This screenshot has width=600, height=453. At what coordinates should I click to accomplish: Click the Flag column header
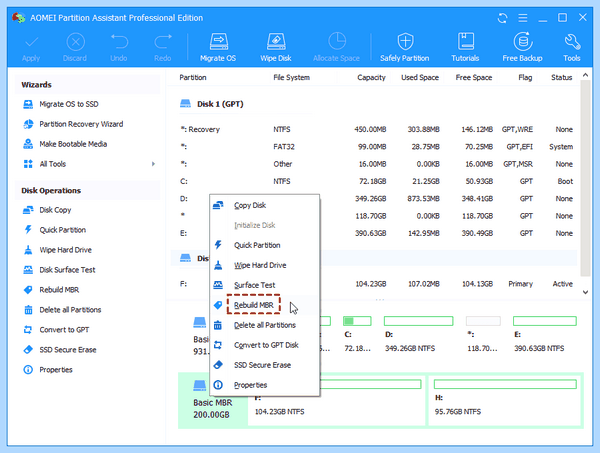click(x=525, y=77)
